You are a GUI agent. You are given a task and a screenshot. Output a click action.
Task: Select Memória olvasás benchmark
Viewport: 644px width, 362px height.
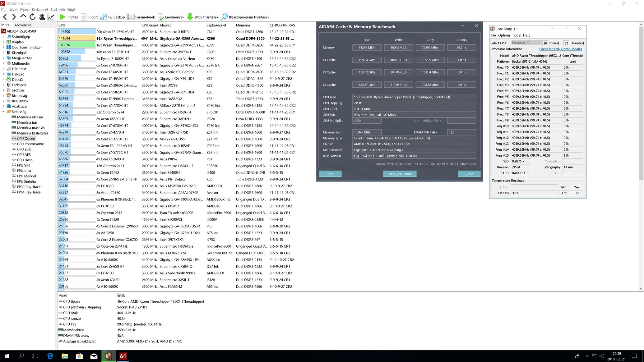[x=30, y=117]
